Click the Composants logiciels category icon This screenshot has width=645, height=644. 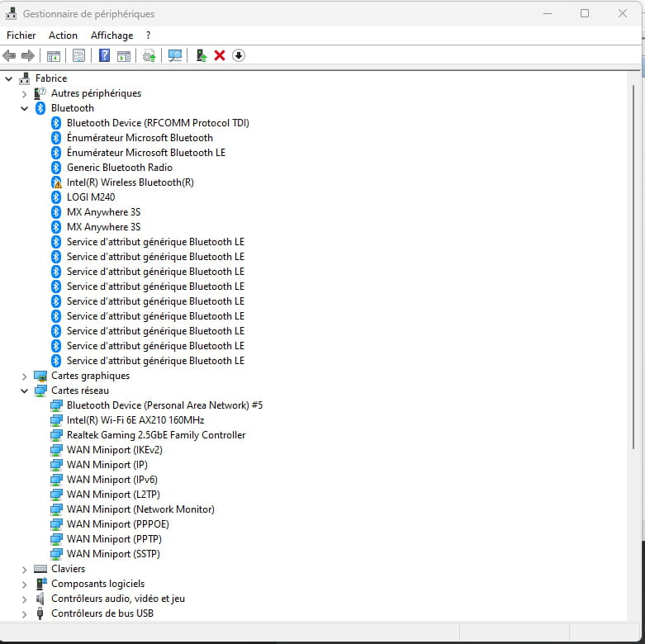coord(41,584)
